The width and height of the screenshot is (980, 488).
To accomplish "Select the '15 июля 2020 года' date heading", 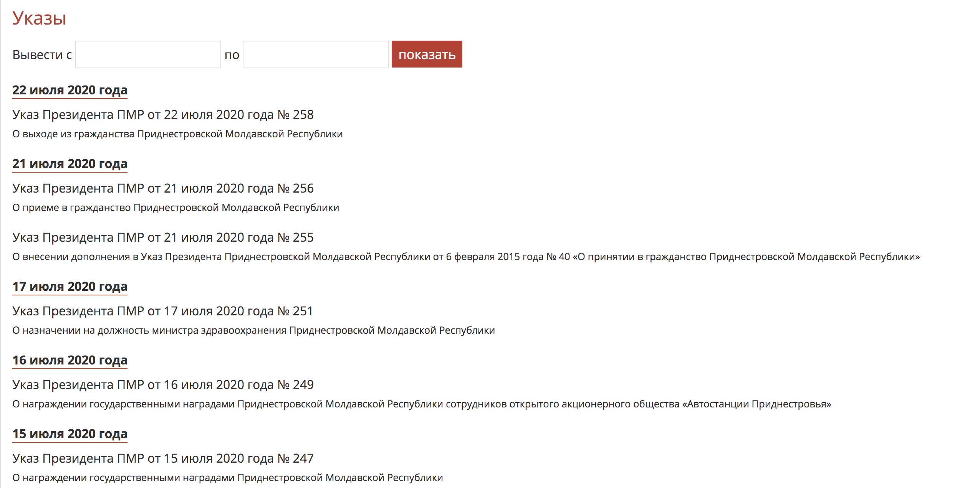I will (70, 434).
